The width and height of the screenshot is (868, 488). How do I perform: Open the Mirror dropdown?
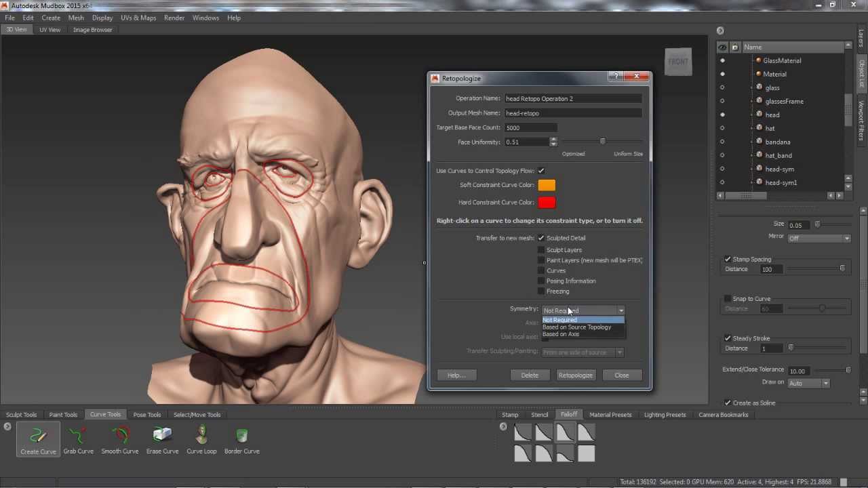818,238
